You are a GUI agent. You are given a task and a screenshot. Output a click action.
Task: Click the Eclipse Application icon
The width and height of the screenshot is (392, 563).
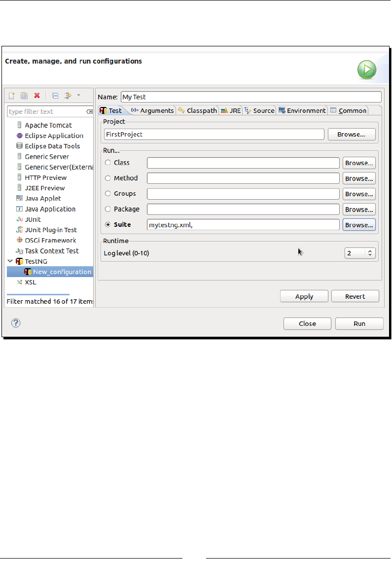coord(19,136)
